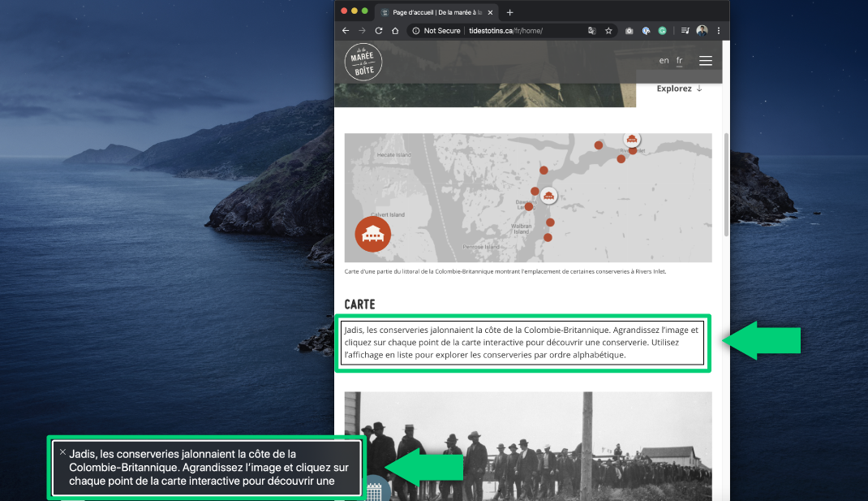The height and width of the screenshot is (501, 868).
Task: Click the browser page vertical scrollbar
Action: pos(726,184)
